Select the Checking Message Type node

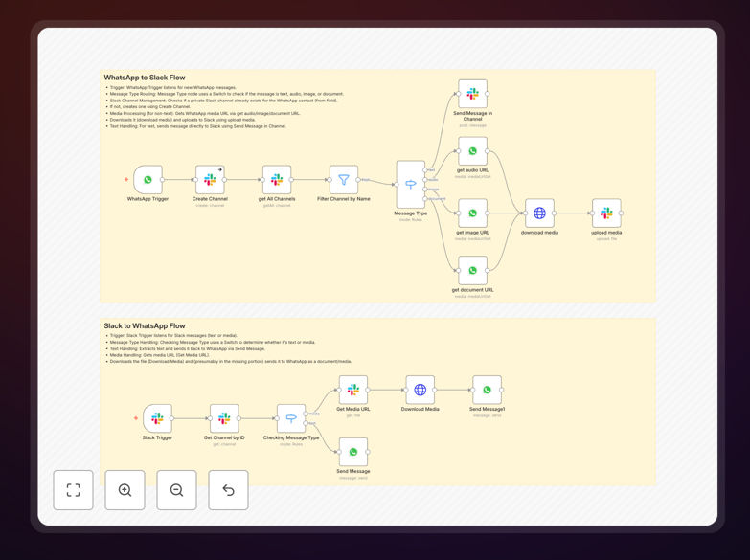click(291, 418)
